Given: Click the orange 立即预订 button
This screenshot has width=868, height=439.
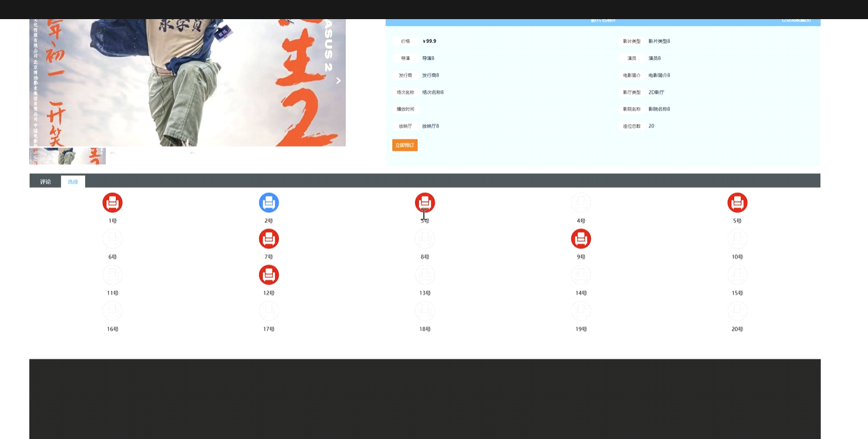Looking at the screenshot, I should click(x=405, y=145).
